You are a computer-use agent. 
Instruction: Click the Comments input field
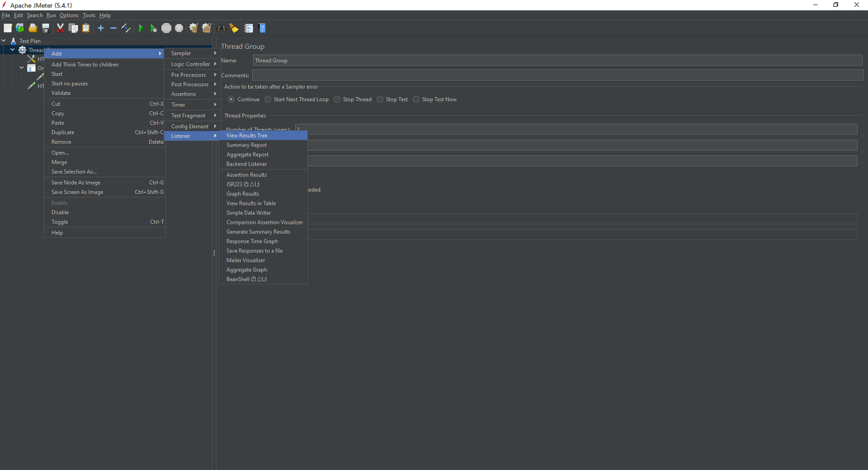pos(557,75)
